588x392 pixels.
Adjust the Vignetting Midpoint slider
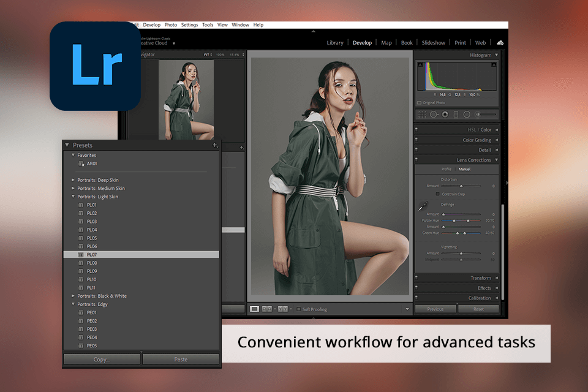[x=461, y=260]
